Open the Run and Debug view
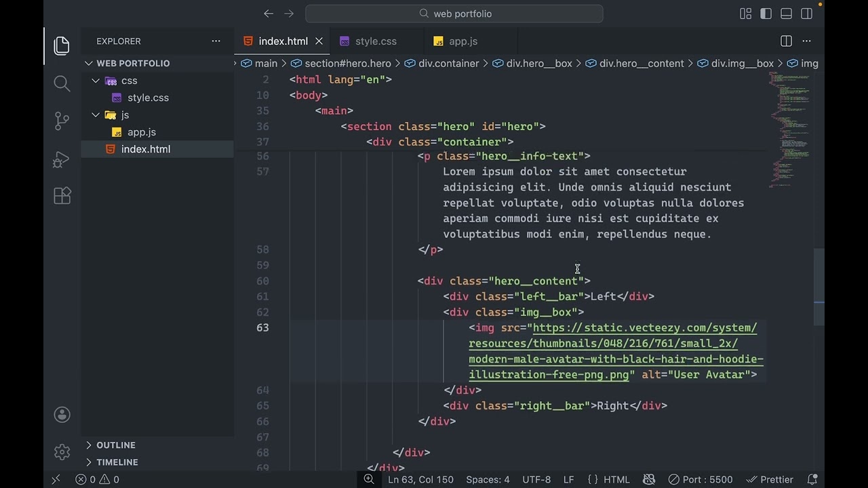This screenshot has height=488, width=868. point(62,159)
